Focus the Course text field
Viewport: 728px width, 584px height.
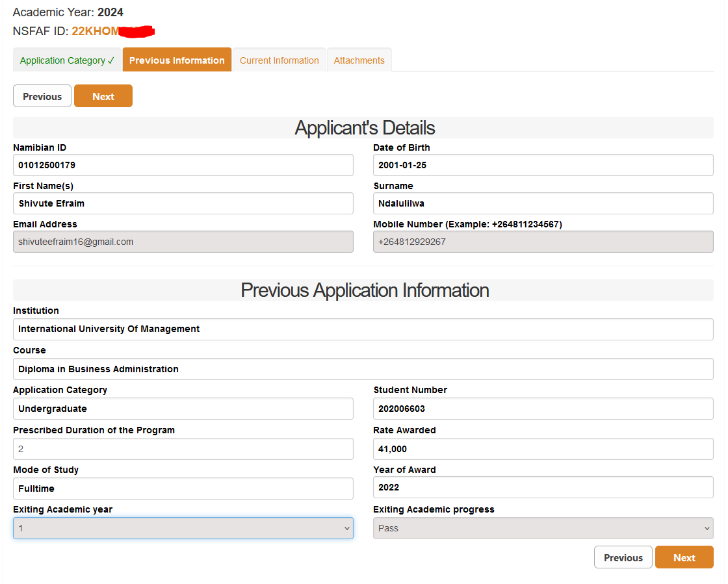[363, 369]
